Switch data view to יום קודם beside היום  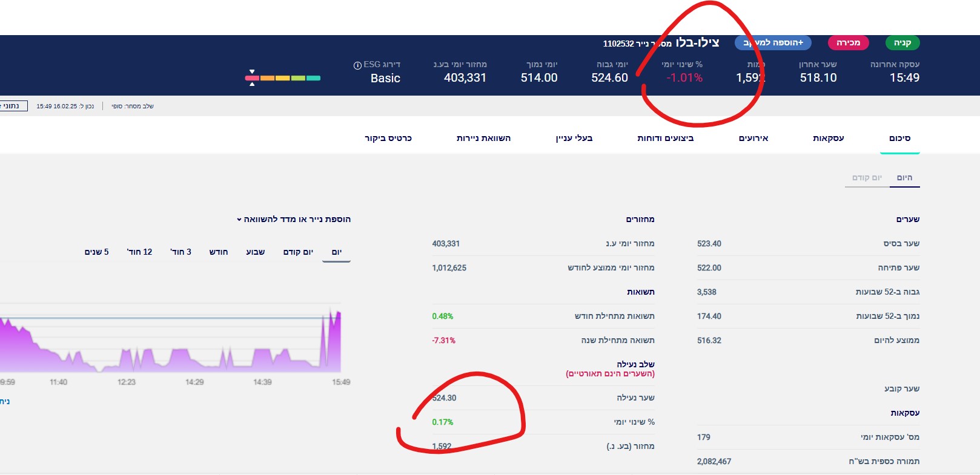(867, 178)
